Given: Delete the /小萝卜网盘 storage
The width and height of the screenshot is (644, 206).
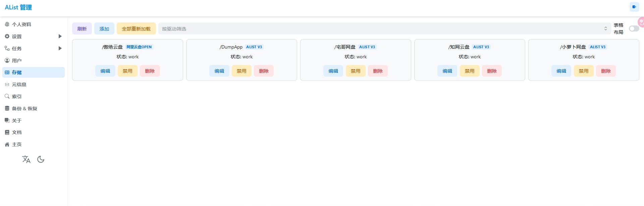Looking at the screenshot, I should pos(606,71).
